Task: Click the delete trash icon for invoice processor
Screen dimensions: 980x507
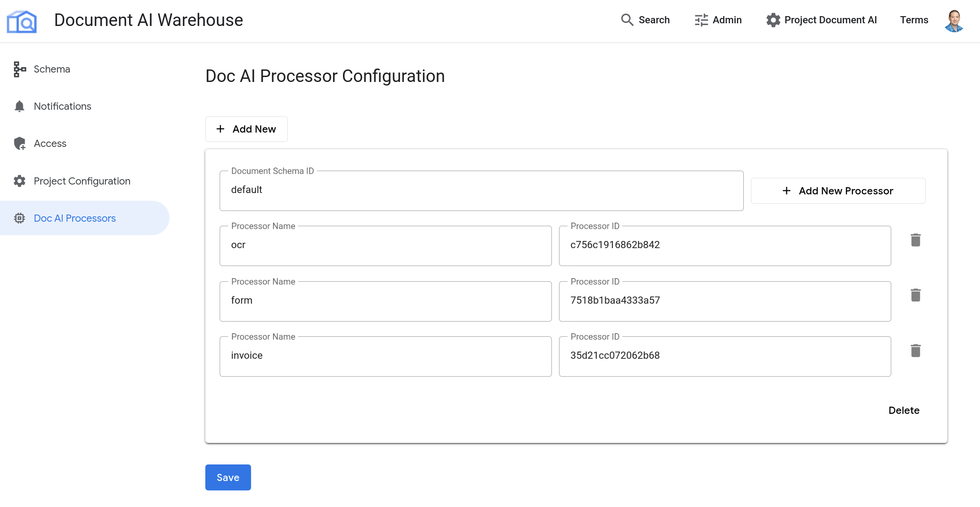Action: 916,351
